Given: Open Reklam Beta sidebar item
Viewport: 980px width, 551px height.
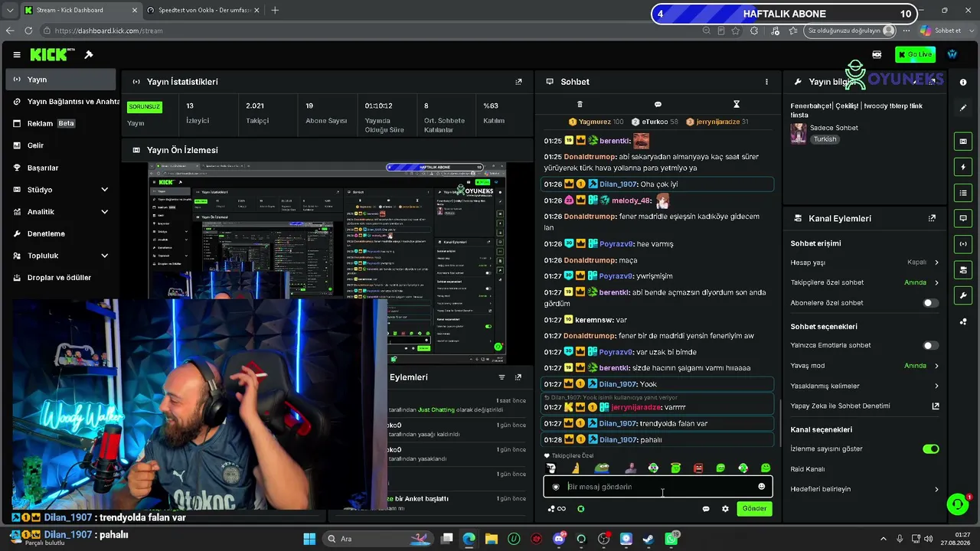Looking at the screenshot, I should (x=61, y=123).
